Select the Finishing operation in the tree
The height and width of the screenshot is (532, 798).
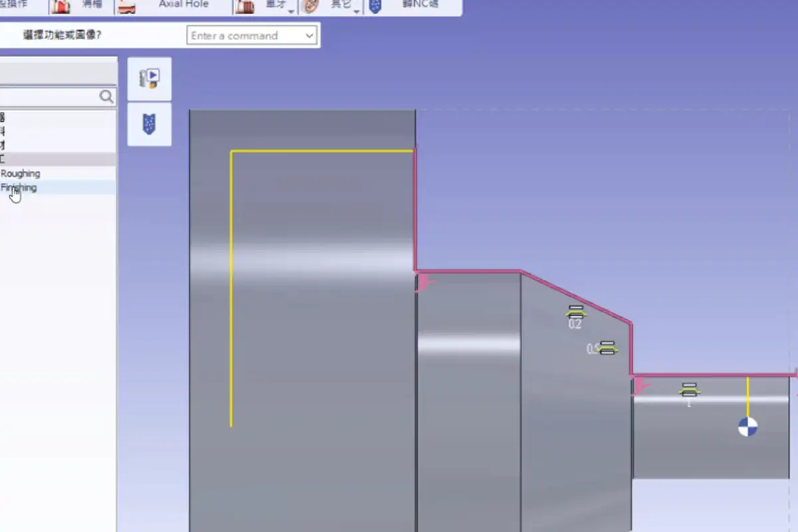[x=19, y=188]
